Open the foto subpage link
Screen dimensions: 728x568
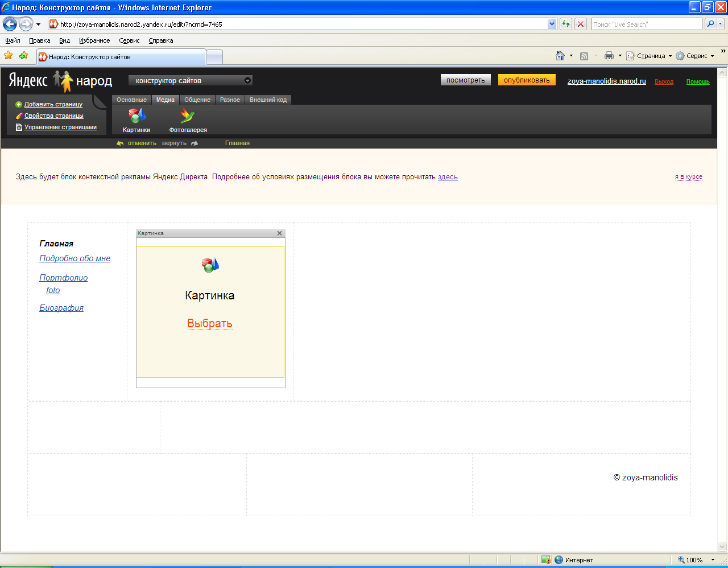point(53,290)
